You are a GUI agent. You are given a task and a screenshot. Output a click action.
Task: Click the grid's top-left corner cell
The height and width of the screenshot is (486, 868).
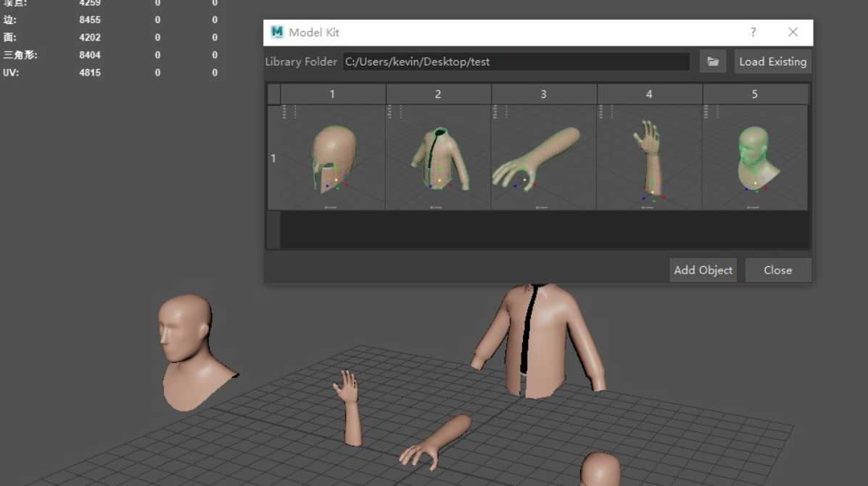click(x=273, y=94)
